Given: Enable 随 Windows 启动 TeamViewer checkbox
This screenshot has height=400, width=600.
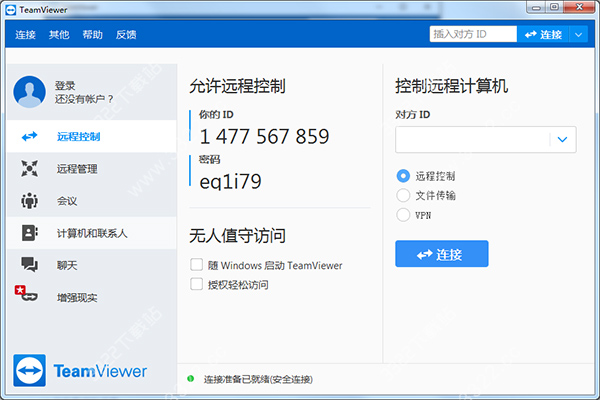Looking at the screenshot, I should pyautogui.click(x=196, y=266).
